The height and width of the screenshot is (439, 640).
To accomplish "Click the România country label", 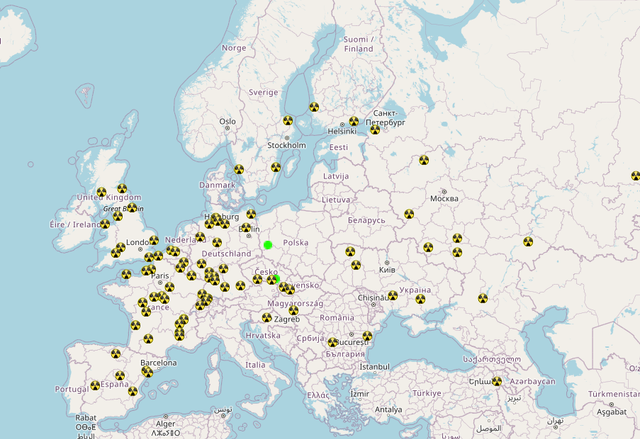I will [337, 318].
